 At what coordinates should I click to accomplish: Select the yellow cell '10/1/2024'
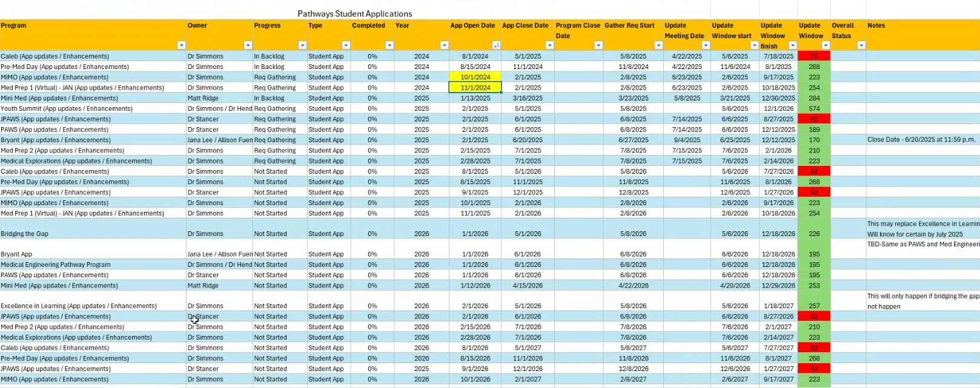pos(475,77)
